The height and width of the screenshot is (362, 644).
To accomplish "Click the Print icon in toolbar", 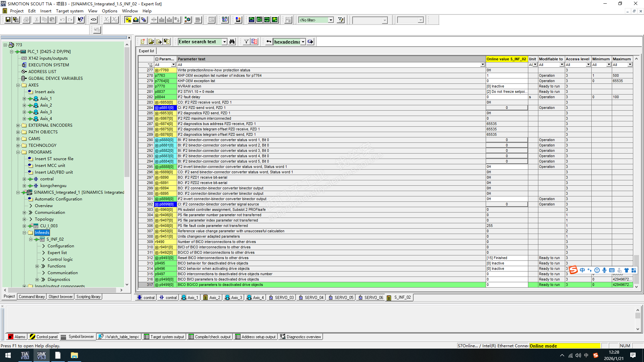I will coord(26,20).
